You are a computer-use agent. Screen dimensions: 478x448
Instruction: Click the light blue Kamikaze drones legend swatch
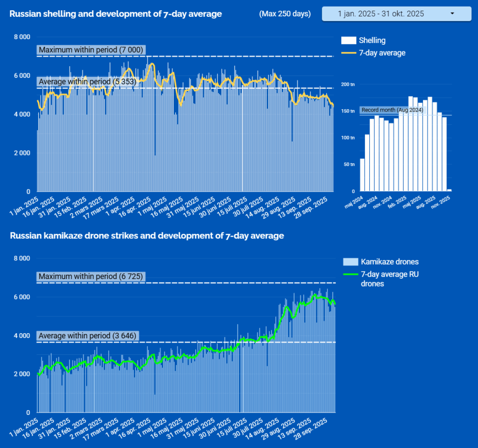tap(350, 262)
